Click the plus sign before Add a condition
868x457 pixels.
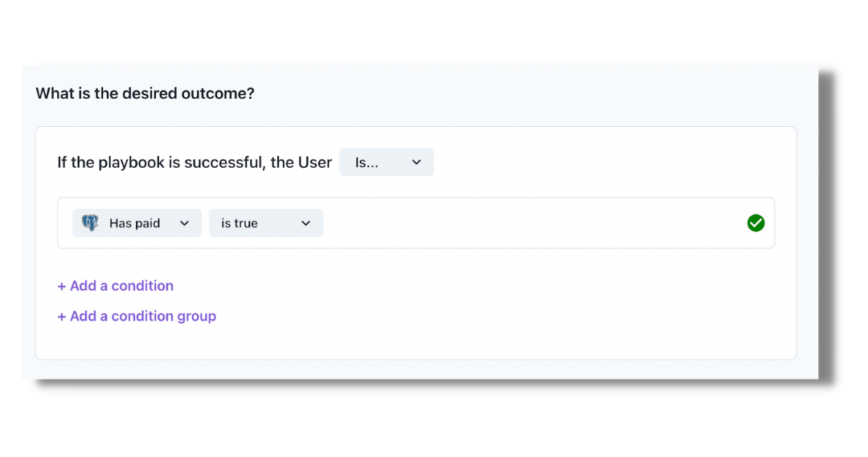coord(62,286)
